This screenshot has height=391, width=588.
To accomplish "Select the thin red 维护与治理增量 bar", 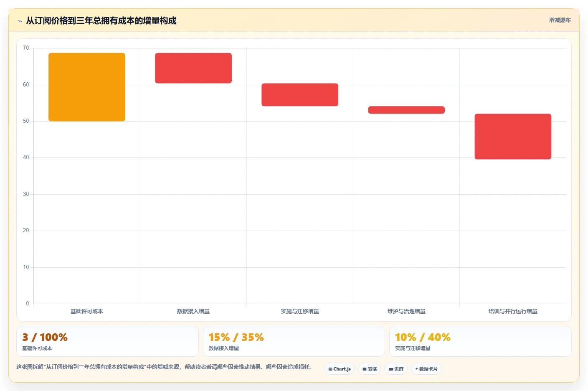I will click(x=406, y=110).
